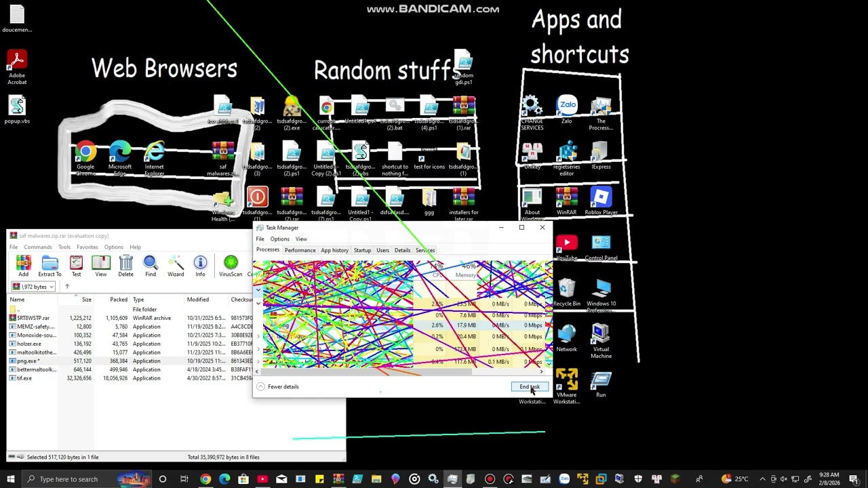This screenshot has width=868, height=488.
Task: Switch to the Startup tab in Task Manager
Action: pyautogui.click(x=362, y=250)
